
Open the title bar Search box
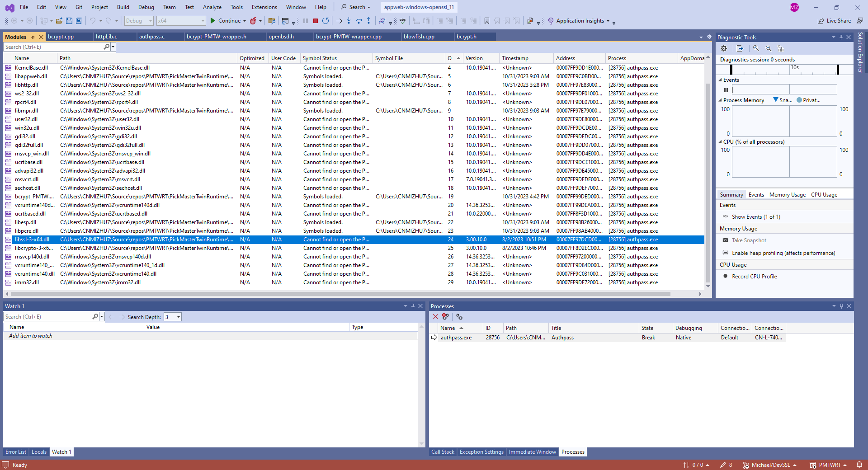356,7
